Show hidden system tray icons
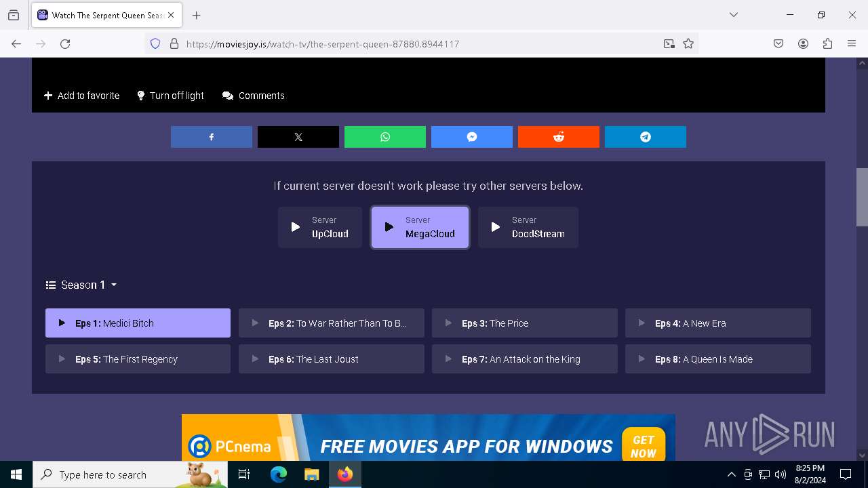868x488 pixels. (x=731, y=474)
